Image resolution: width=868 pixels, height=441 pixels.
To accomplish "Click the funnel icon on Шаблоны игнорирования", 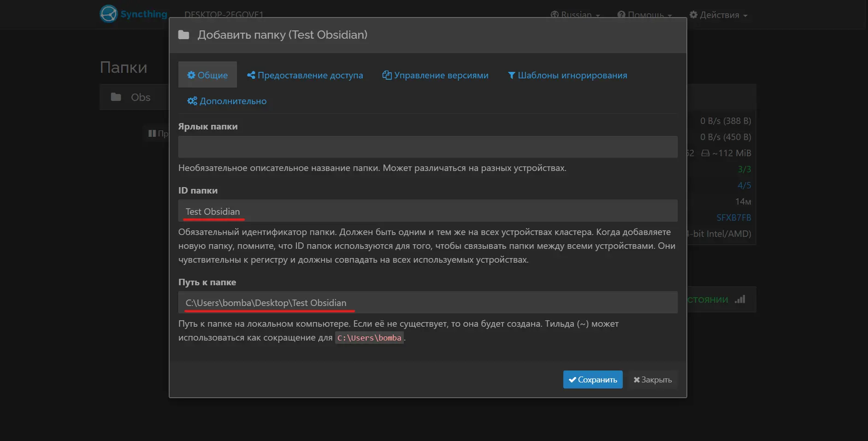I will point(512,75).
